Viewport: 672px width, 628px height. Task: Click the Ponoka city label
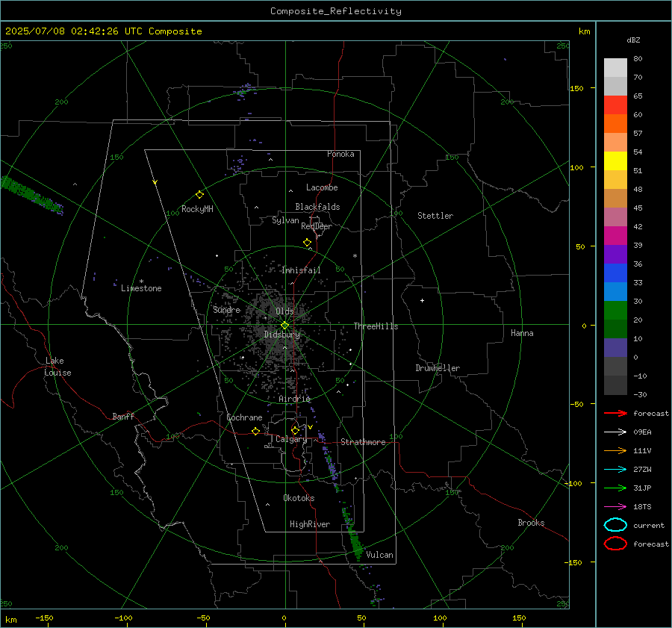(340, 154)
